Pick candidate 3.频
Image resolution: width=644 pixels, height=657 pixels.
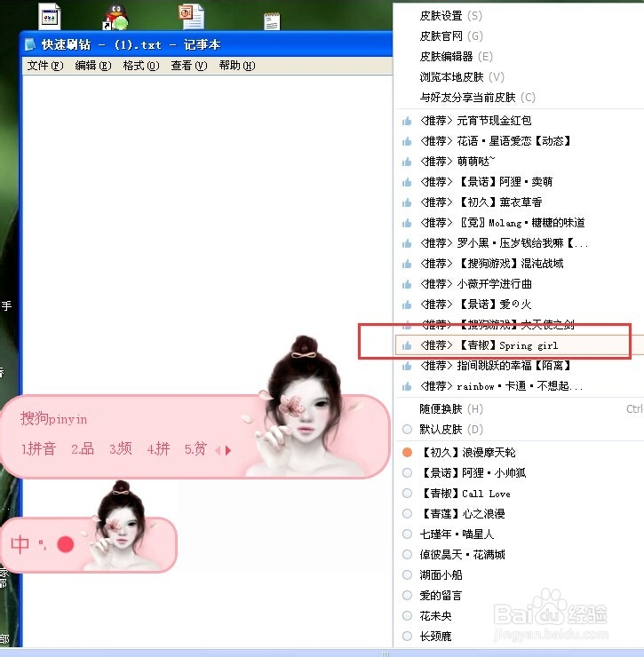click(x=121, y=449)
